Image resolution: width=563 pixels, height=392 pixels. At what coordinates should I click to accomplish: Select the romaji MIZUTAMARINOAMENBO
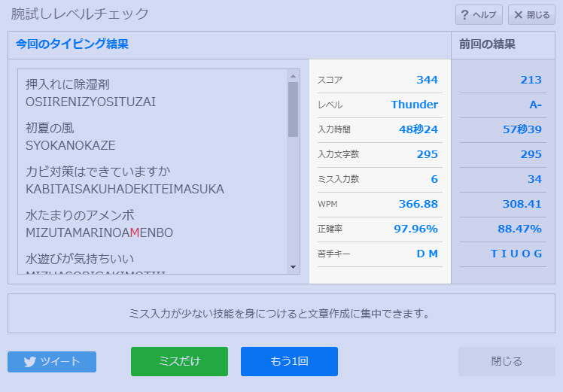(99, 233)
